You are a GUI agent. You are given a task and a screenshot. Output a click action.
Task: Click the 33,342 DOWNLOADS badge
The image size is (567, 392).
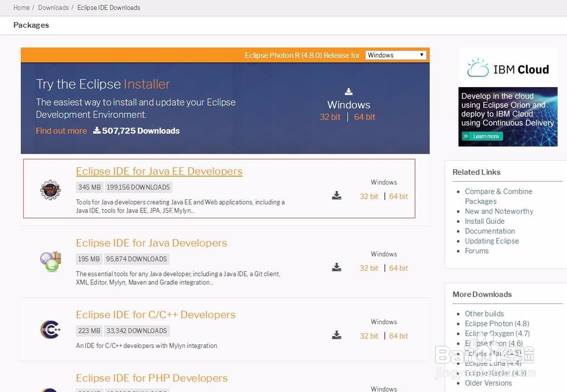tap(137, 331)
